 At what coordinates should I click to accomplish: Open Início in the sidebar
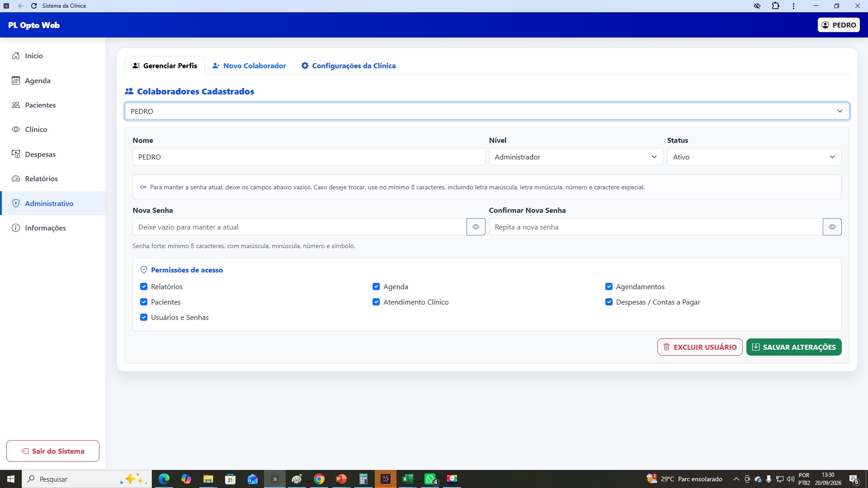point(53,56)
